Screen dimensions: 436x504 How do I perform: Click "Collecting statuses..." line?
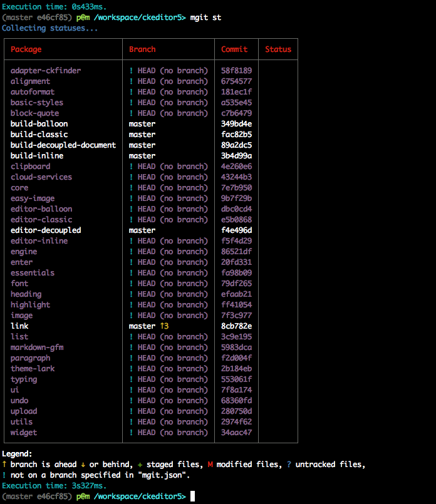(50, 28)
